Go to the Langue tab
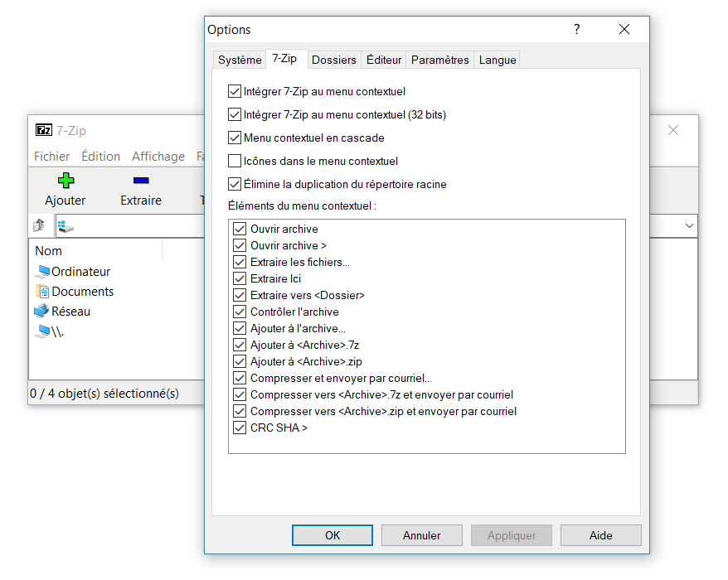This screenshot has width=728, height=580. pos(497,60)
